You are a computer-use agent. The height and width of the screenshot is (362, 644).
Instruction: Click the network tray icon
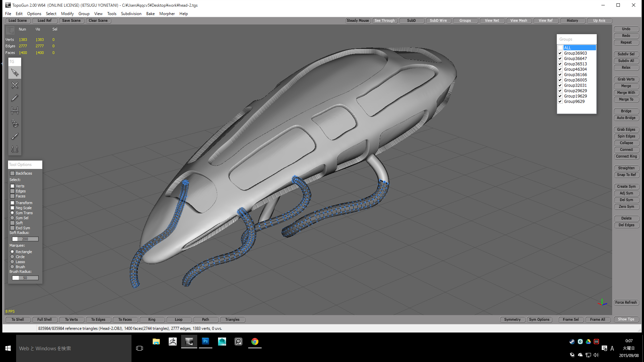point(588,355)
